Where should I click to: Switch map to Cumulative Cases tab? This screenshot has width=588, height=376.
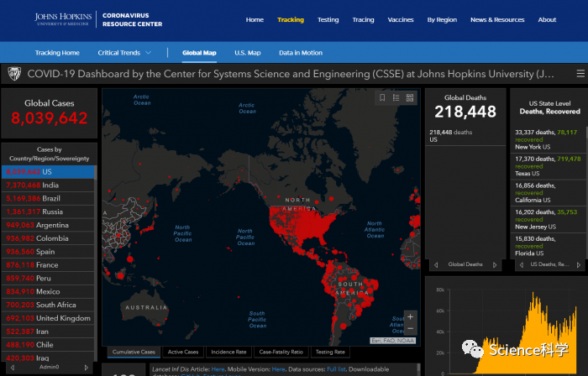coord(134,352)
